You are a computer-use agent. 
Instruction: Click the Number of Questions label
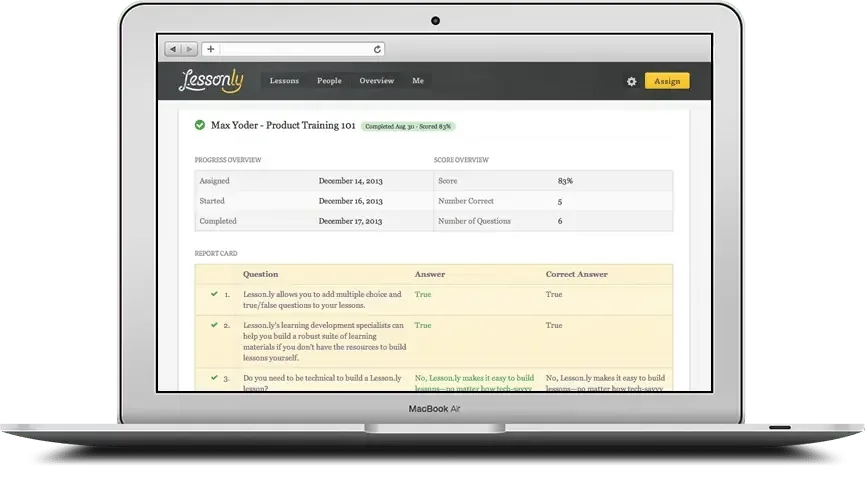click(474, 221)
